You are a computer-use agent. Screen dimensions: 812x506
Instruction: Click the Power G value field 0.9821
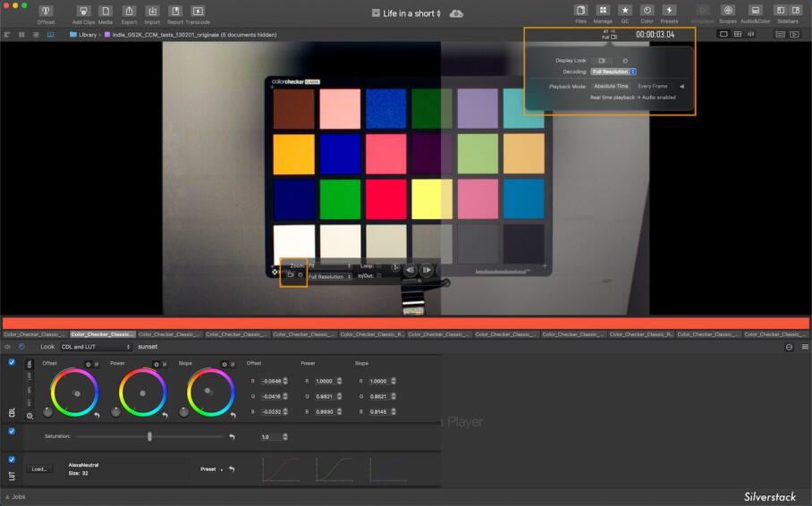tap(325, 396)
